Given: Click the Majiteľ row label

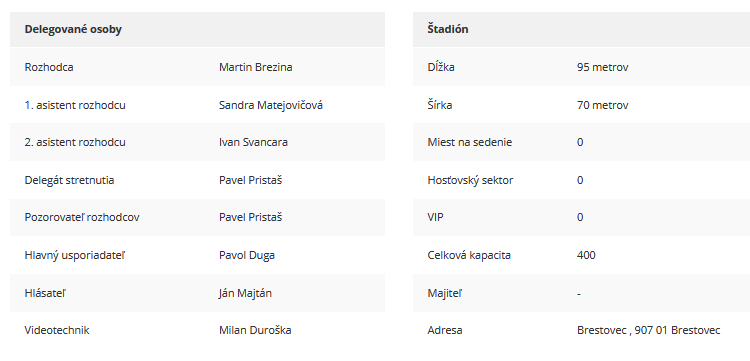Looking at the screenshot, I should pyautogui.click(x=443, y=293).
